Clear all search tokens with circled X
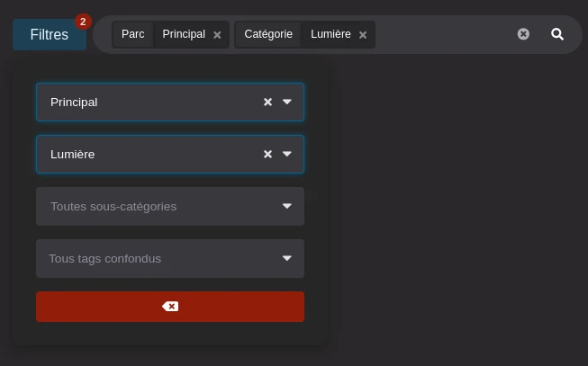Screen dimensions: 588x366 pyautogui.click(x=523, y=34)
